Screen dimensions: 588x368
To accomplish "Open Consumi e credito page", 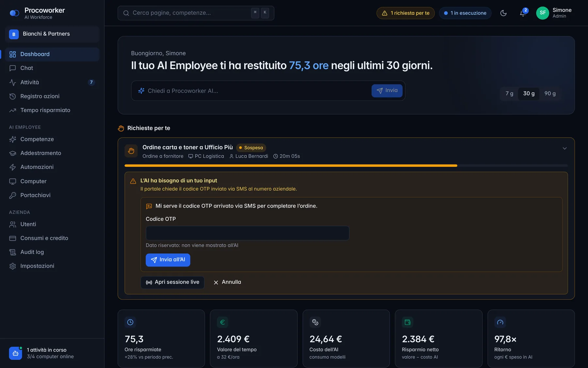I will pyautogui.click(x=52, y=238).
